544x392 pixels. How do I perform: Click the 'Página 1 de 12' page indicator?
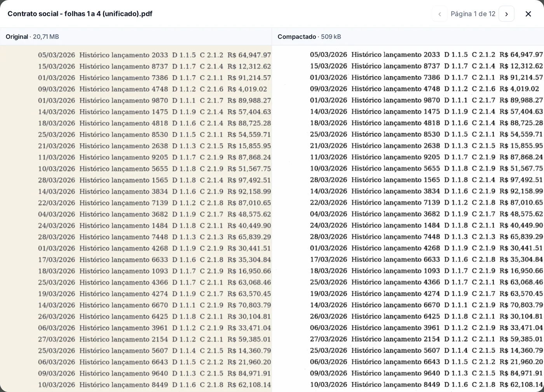tap(473, 14)
